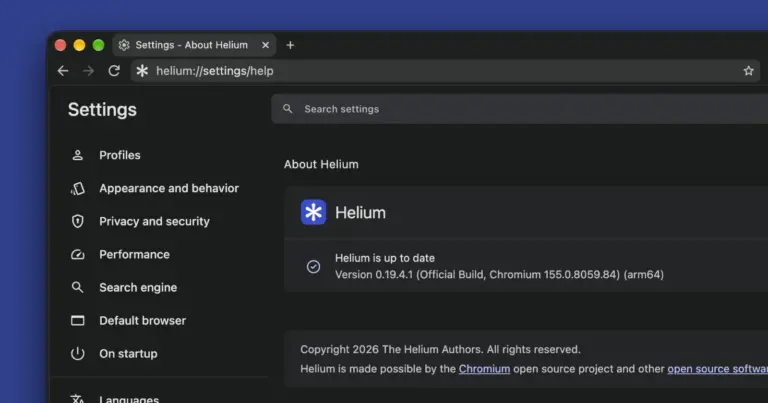Click the blue Helium logo icon
The height and width of the screenshot is (403, 768).
(313, 212)
